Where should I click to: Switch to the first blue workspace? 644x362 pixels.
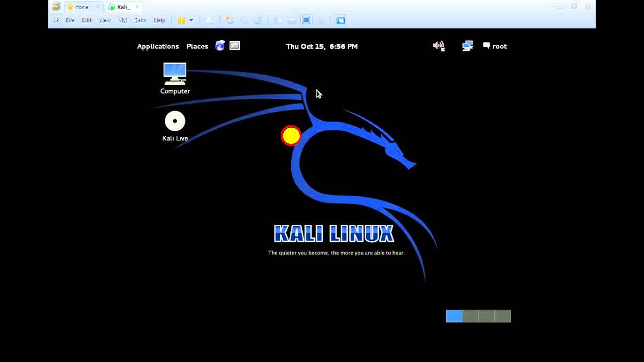click(x=454, y=316)
